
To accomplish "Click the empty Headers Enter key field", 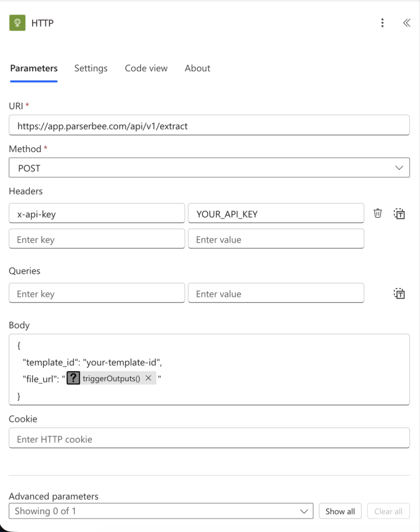I will coord(97,239).
